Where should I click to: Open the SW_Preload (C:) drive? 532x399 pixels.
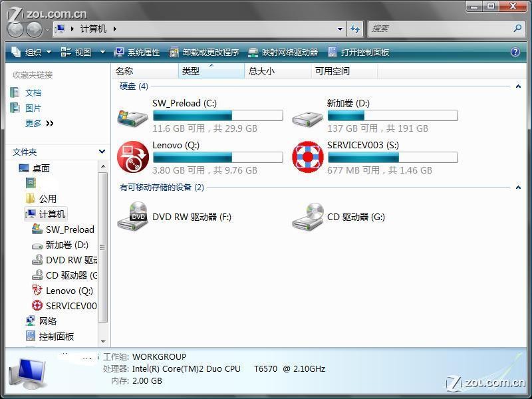(x=183, y=103)
